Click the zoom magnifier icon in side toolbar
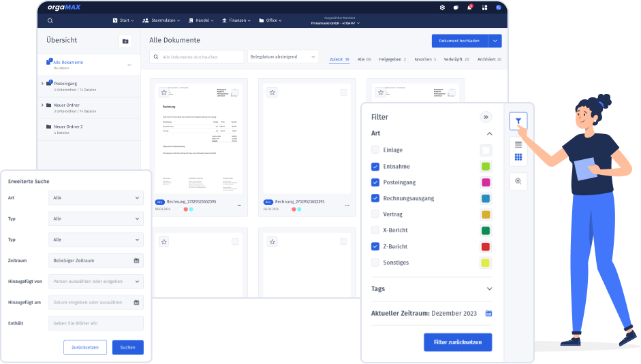This screenshot has height=364, width=641. [x=518, y=181]
